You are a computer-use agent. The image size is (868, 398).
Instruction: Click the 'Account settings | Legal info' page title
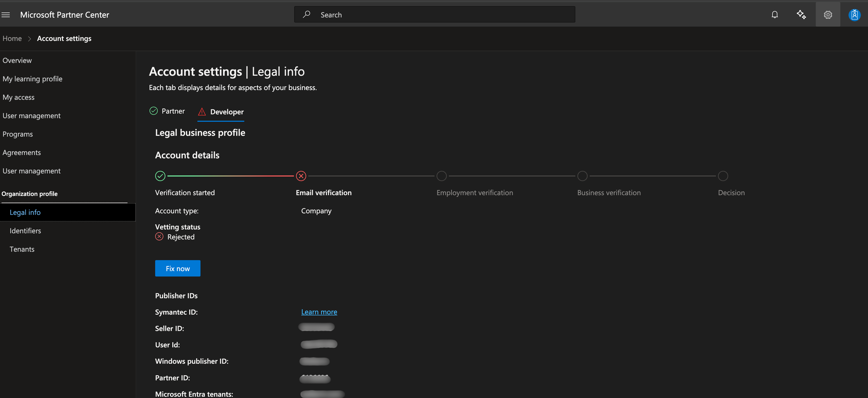click(x=227, y=71)
